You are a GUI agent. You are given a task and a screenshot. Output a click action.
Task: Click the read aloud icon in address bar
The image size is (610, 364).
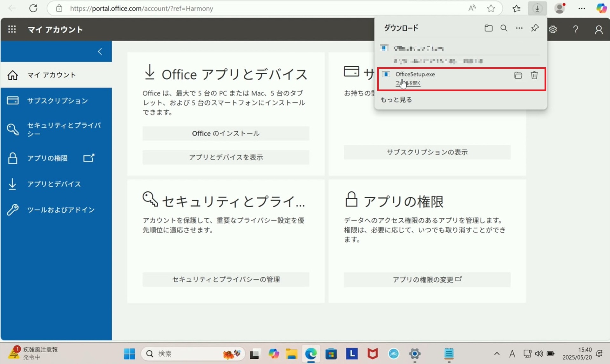pos(472,8)
